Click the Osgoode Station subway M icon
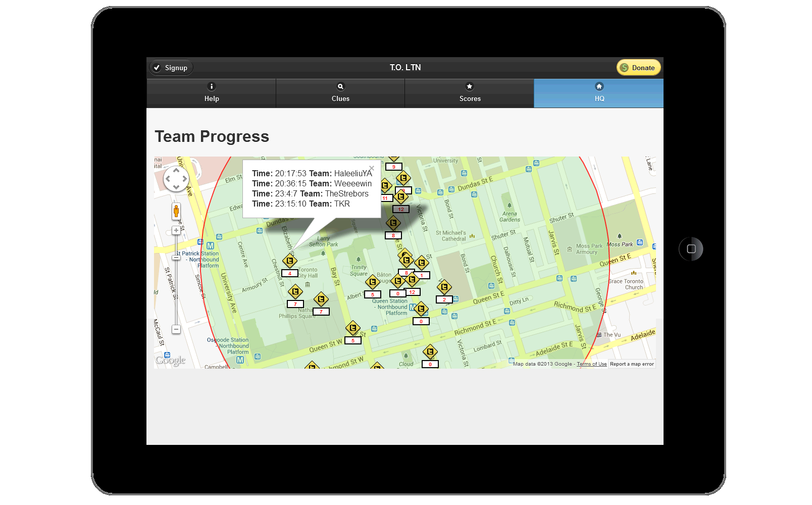The width and height of the screenshot is (812, 505). [x=240, y=360]
